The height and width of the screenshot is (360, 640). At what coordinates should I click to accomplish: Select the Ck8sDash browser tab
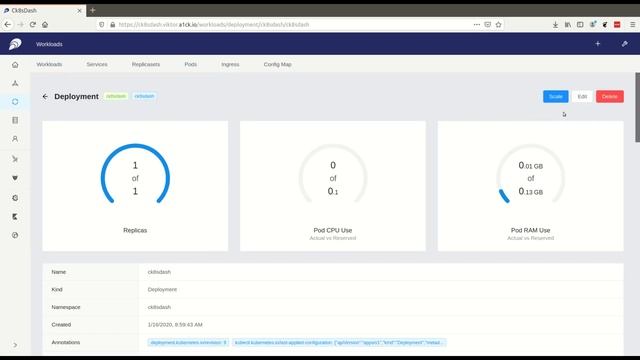coord(43,10)
